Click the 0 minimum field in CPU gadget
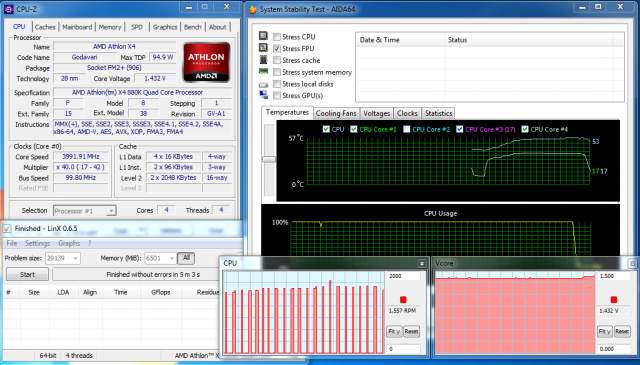Screen dimensions: 640x365 click(x=403, y=349)
